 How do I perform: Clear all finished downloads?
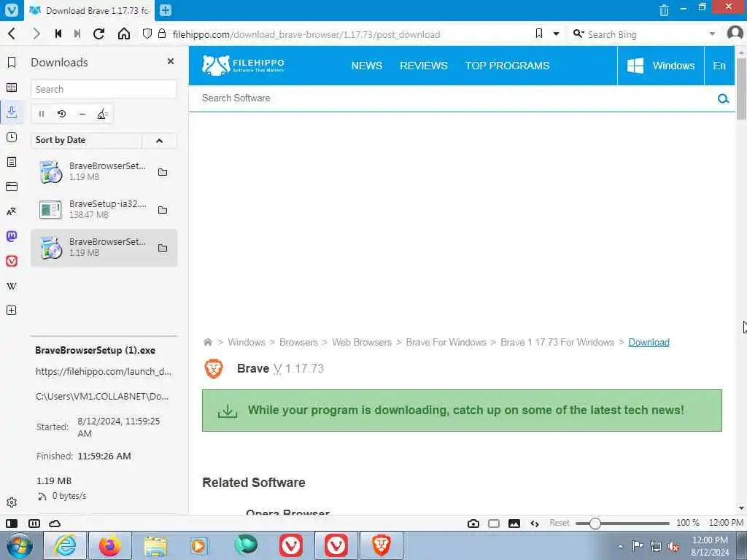coord(102,114)
